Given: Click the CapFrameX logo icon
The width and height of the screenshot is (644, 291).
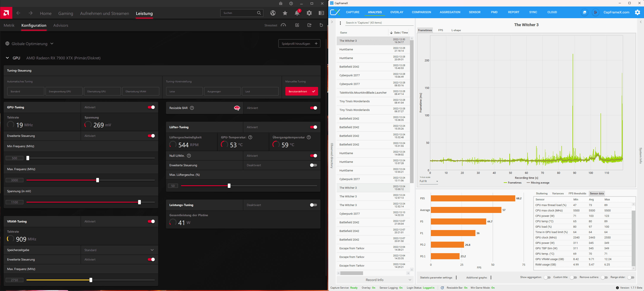Looking at the screenshot, I should (x=335, y=12).
